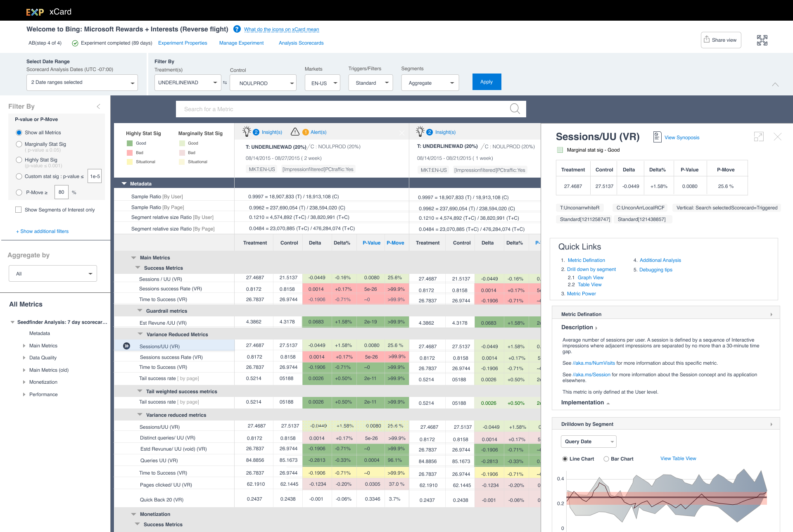
Task: Click the search magnifier icon
Action: click(x=515, y=109)
